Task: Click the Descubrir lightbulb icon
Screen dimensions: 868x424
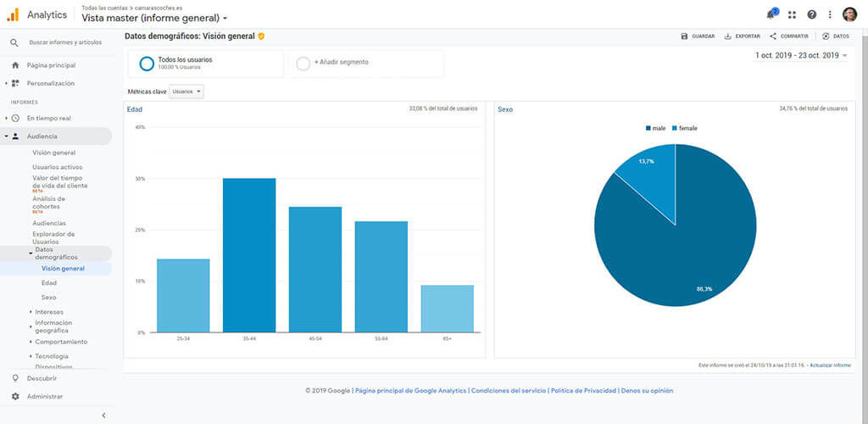Action: click(x=15, y=378)
